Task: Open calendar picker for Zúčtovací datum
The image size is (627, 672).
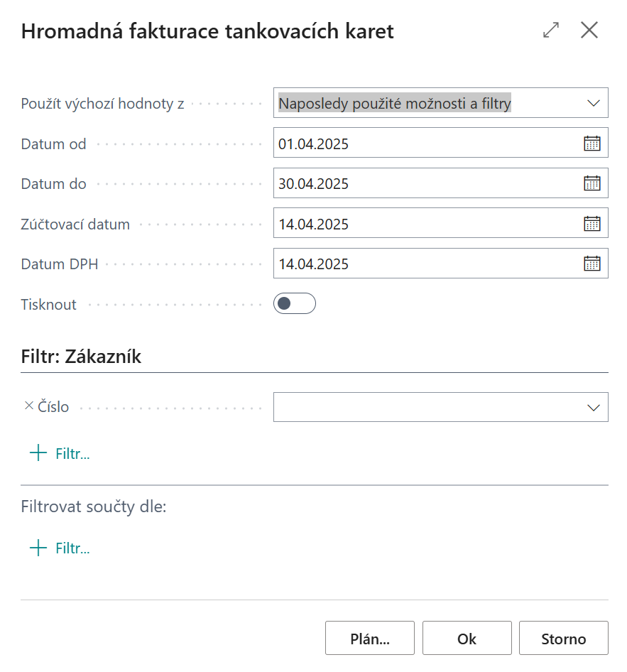Action: [591, 224]
